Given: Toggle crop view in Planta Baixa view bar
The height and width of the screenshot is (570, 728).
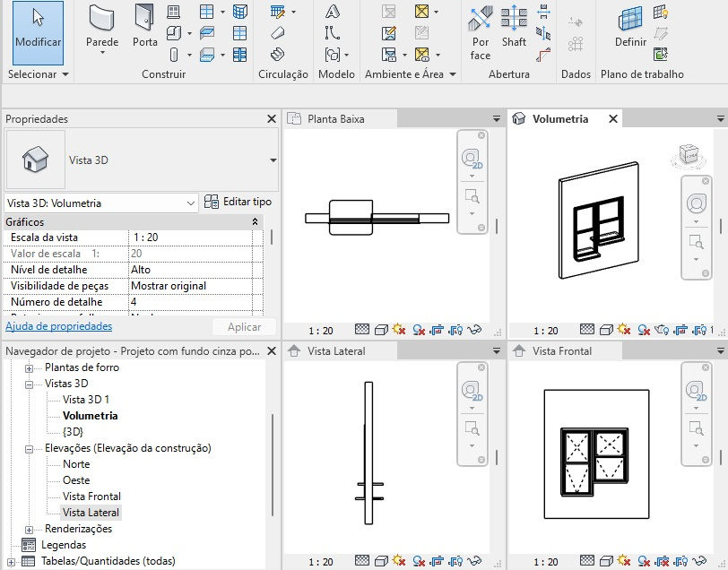Looking at the screenshot, I should [437, 330].
